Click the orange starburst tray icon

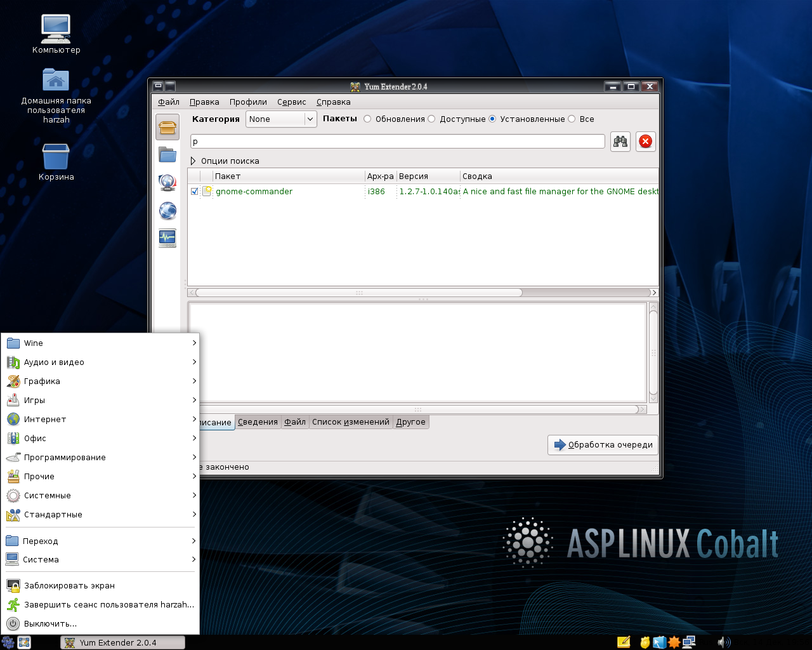point(674,642)
